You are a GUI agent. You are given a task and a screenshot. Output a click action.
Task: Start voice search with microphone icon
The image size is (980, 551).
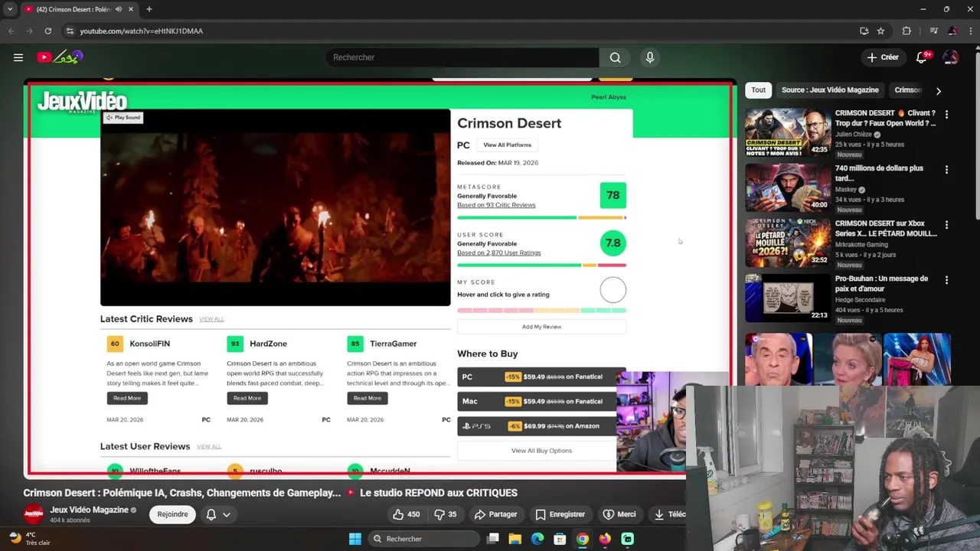pos(650,57)
